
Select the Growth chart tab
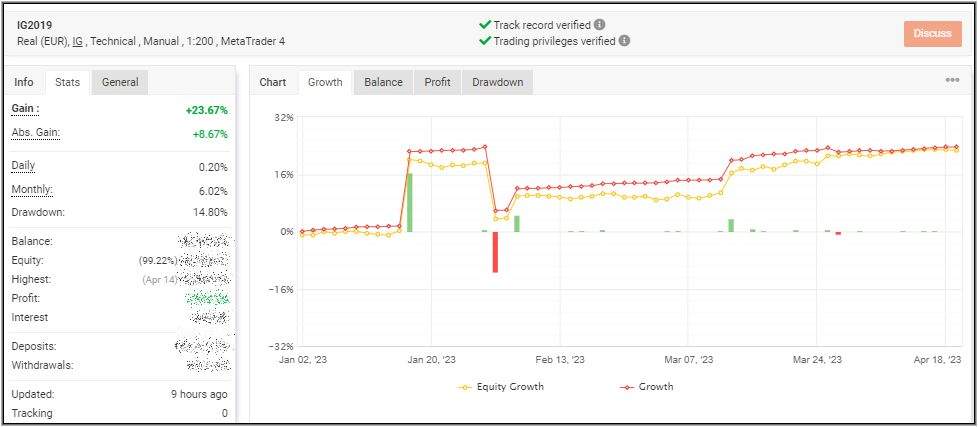pyautogui.click(x=325, y=82)
